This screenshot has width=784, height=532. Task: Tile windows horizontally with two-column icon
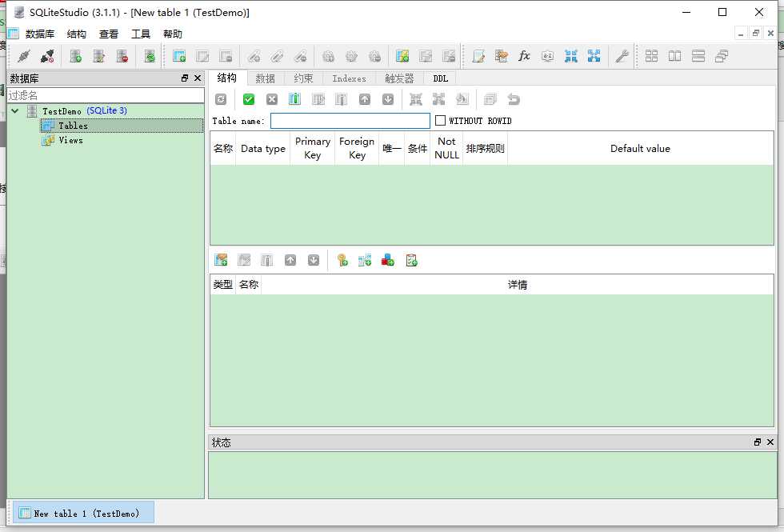(674, 56)
